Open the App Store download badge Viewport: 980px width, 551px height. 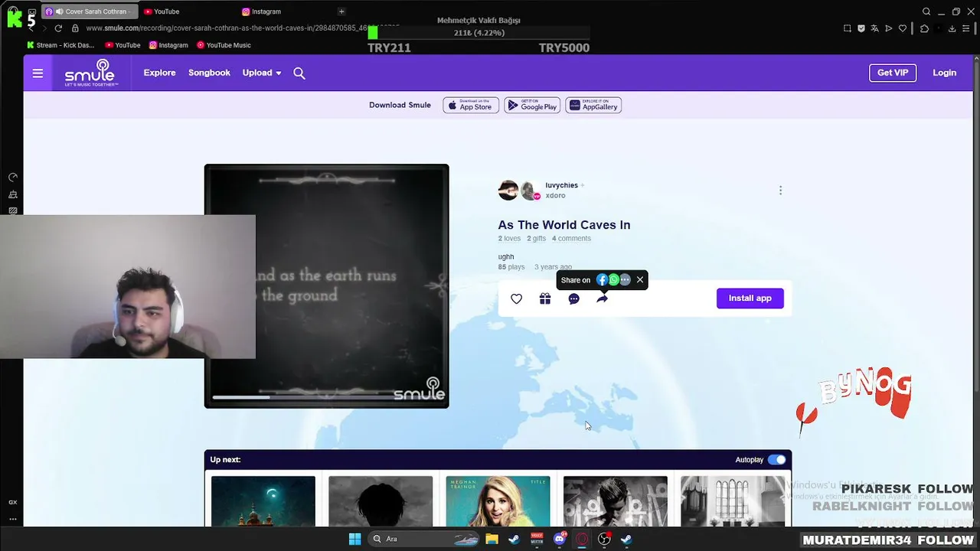pos(471,106)
